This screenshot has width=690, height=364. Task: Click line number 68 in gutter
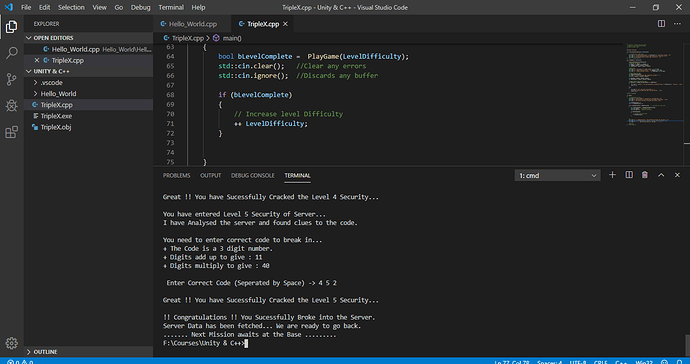pyautogui.click(x=170, y=95)
